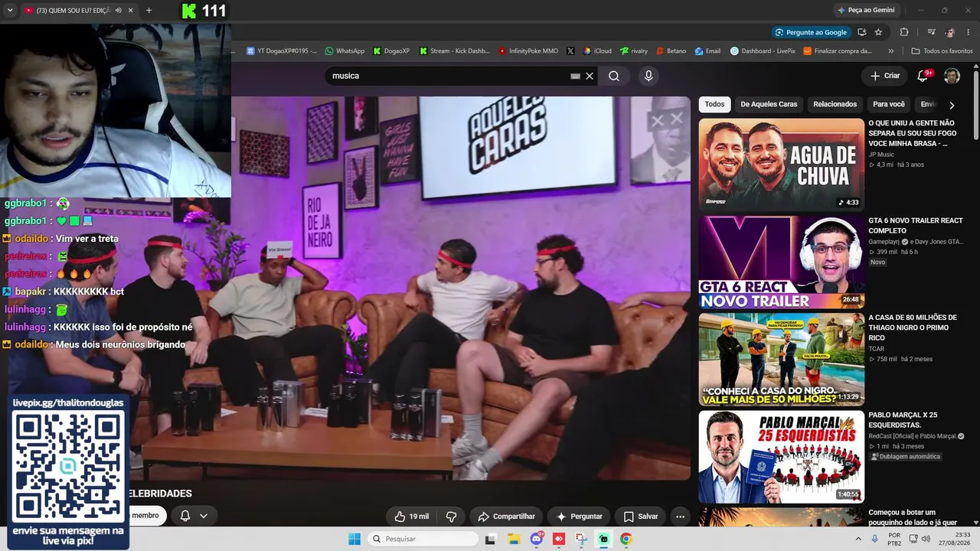Click the install app icon in address bar
This screenshot has width=980, height=551.
tap(862, 32)
